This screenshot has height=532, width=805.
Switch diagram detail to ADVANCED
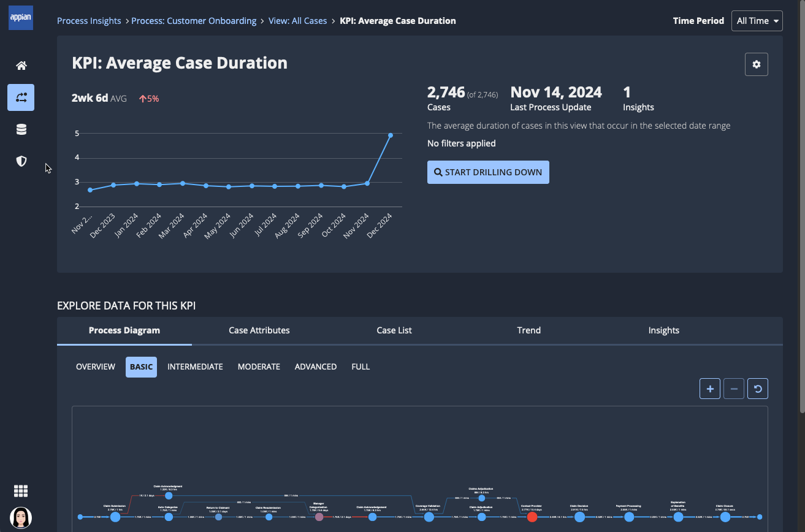tap(316, 367)
